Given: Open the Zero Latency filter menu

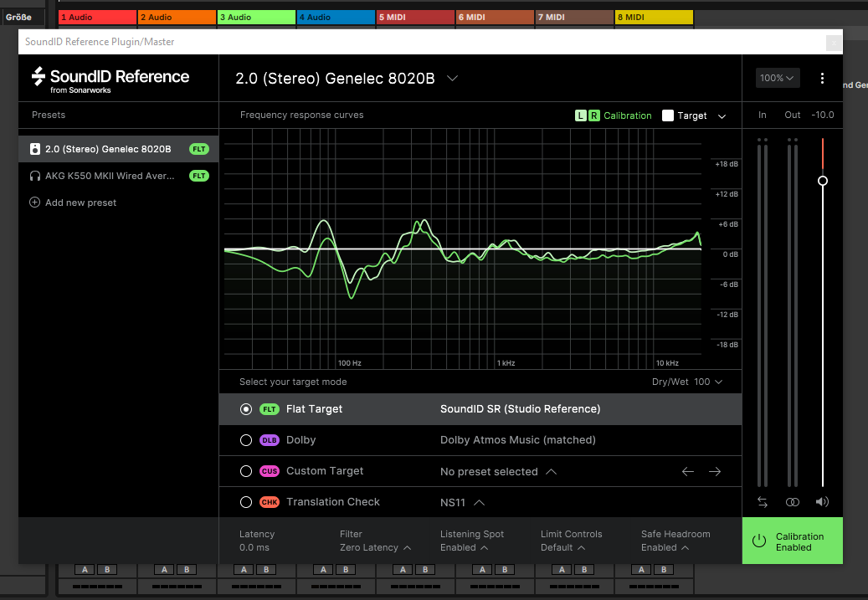Looking at the screenshot, I should tap(375, 547).
